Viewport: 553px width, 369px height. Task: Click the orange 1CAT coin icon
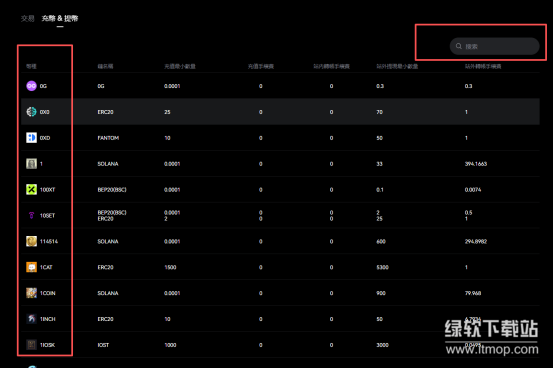[x=31, y=267]
